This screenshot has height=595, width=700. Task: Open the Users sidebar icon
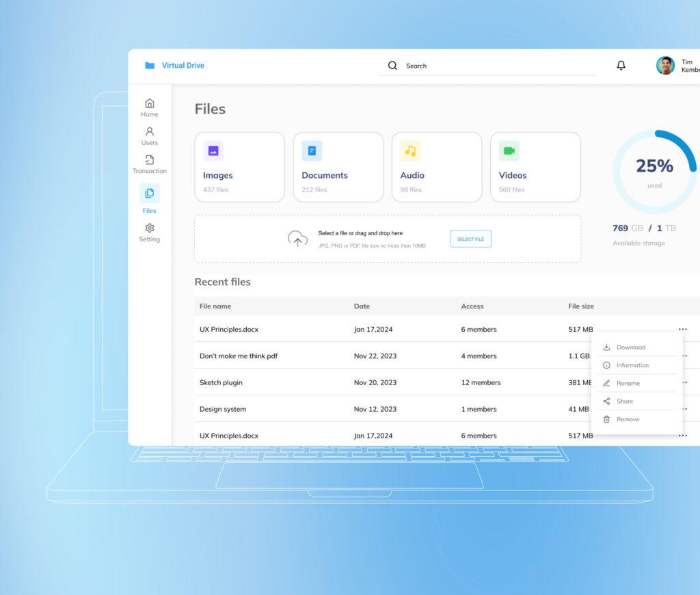(x=149, y=132)
